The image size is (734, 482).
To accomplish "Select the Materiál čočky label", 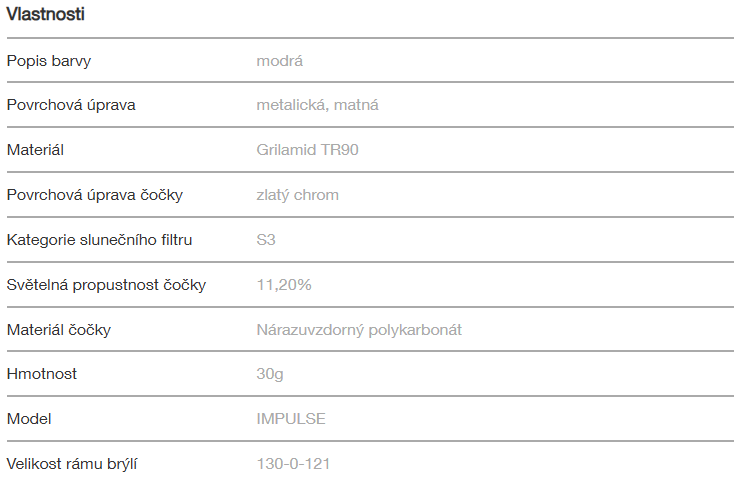I will (60, 329).
